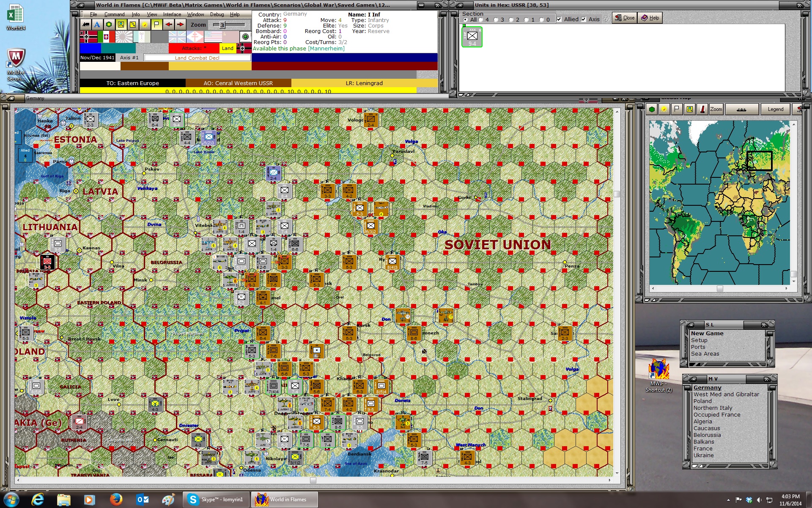Select Northern Italy in the M V list
Screen dimensions: 812x508
[713, 408]
